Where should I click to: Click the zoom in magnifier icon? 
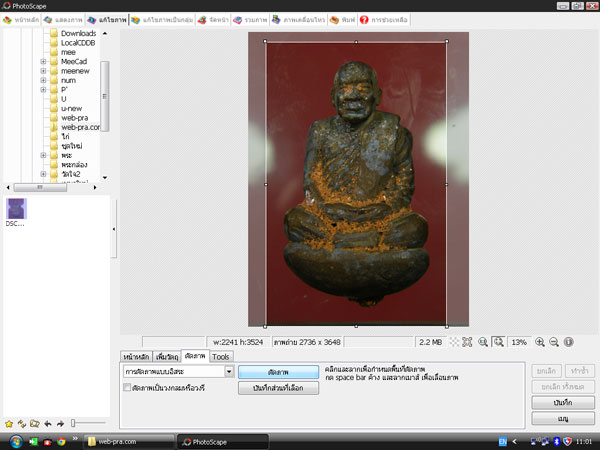[x=540, y=342]
